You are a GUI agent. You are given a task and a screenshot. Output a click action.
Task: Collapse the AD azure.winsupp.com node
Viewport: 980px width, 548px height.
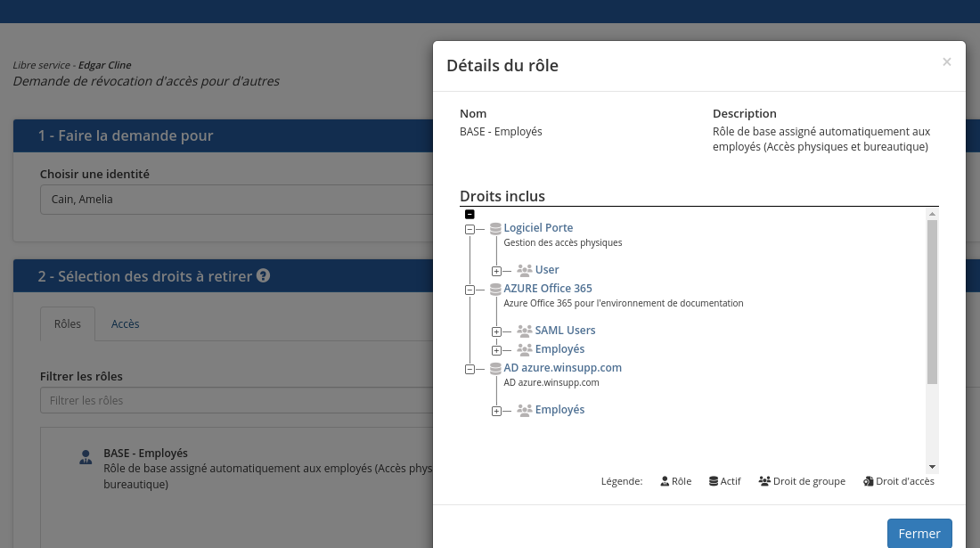[470, 369]
